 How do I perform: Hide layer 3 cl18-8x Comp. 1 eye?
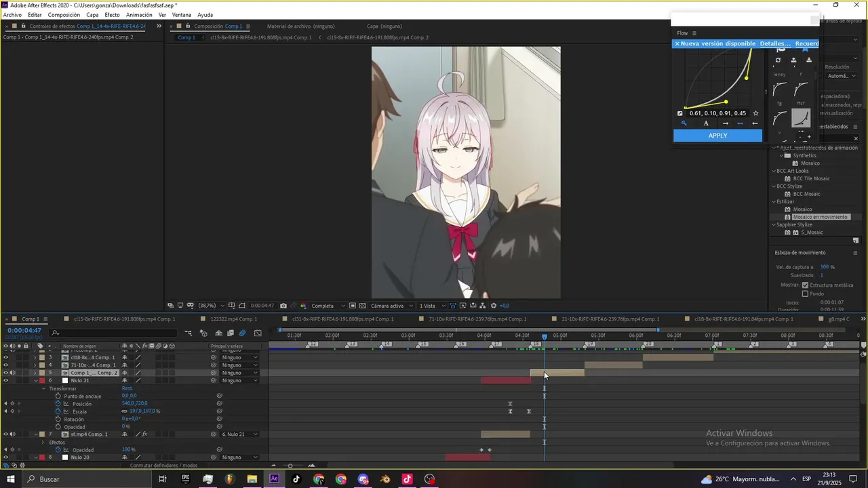click(5, 357)
